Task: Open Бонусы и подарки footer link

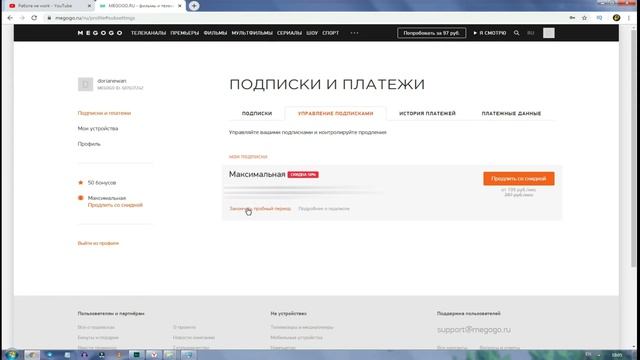Action: (98, 338)
